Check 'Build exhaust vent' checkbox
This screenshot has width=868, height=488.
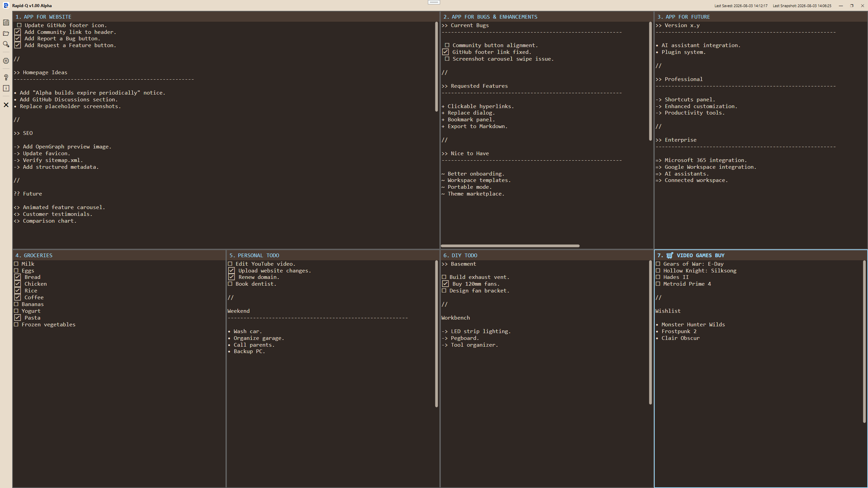[x=444, y=277]
